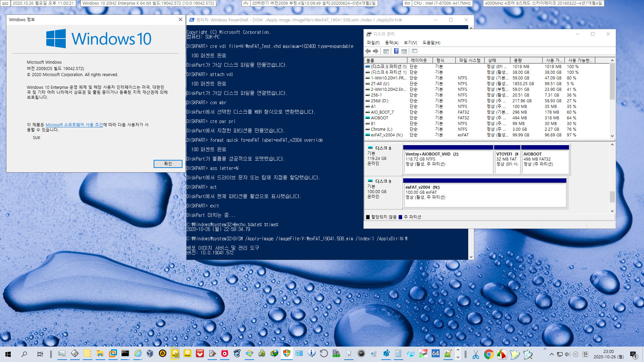Click taskbar clock 23:00 date
Viewport: 644px width, 362px height.
tap(608, 354)
